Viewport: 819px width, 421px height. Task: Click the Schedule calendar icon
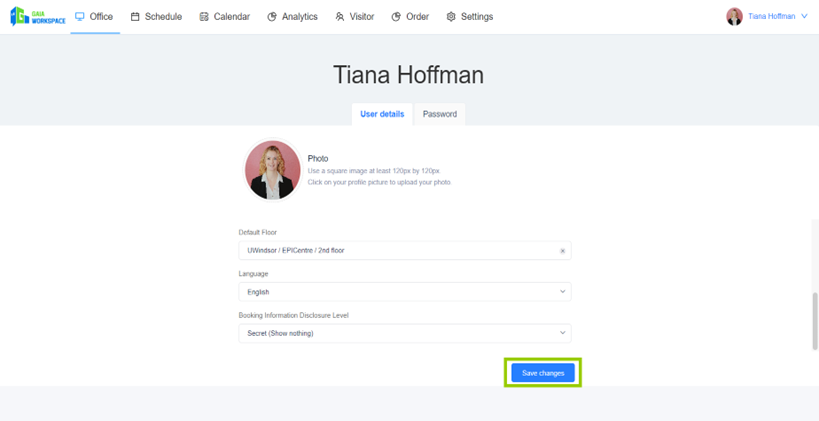point(135,17)
